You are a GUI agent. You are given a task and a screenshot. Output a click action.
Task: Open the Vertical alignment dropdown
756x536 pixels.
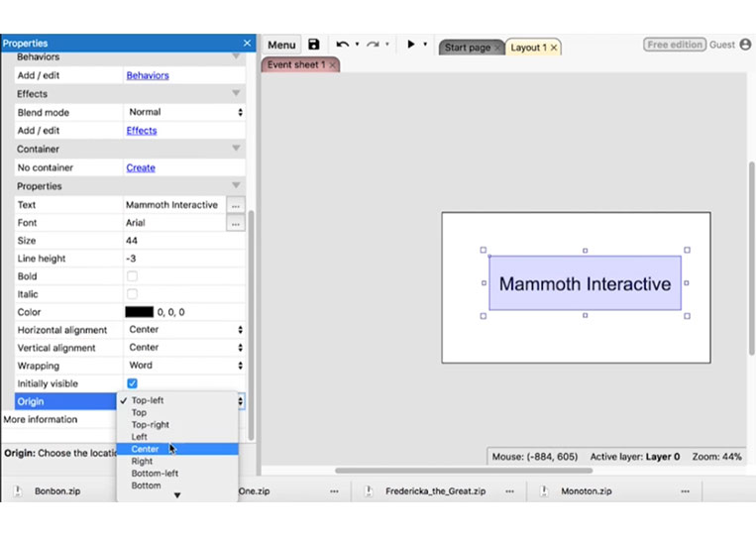coord(184,348)
